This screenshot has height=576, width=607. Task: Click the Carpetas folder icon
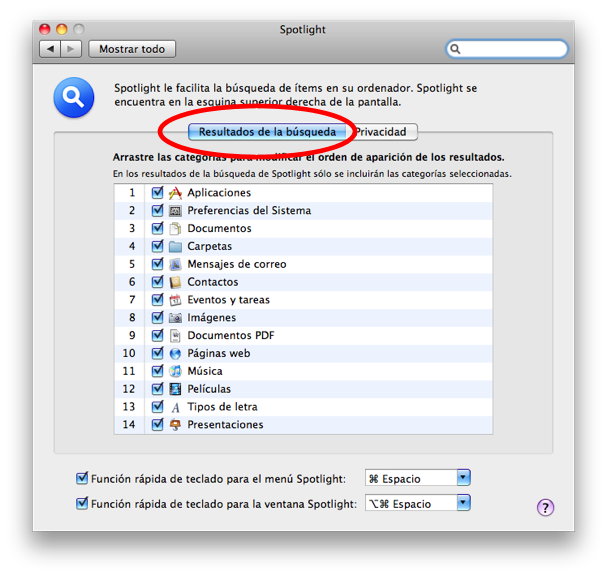[x=175, y=247]
